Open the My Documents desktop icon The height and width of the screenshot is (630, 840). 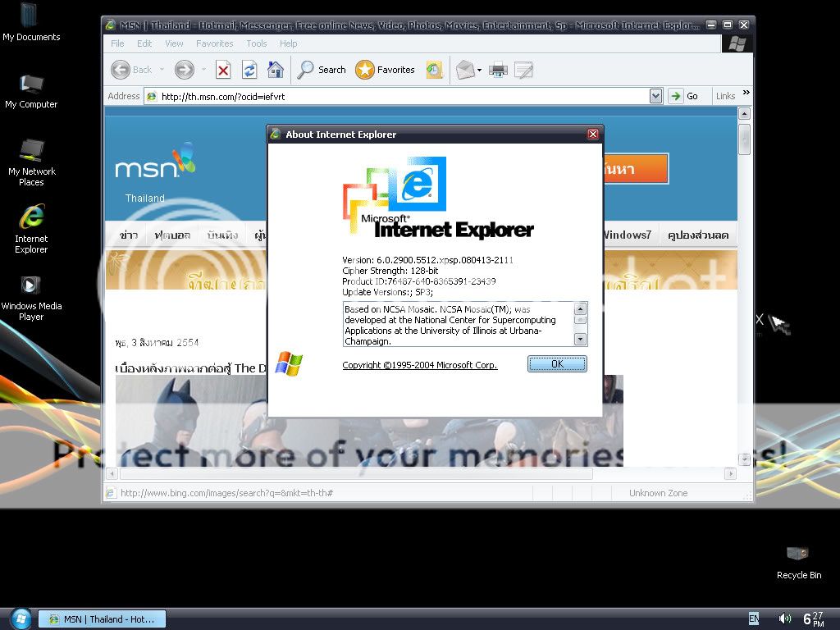[x=31, y=22]
